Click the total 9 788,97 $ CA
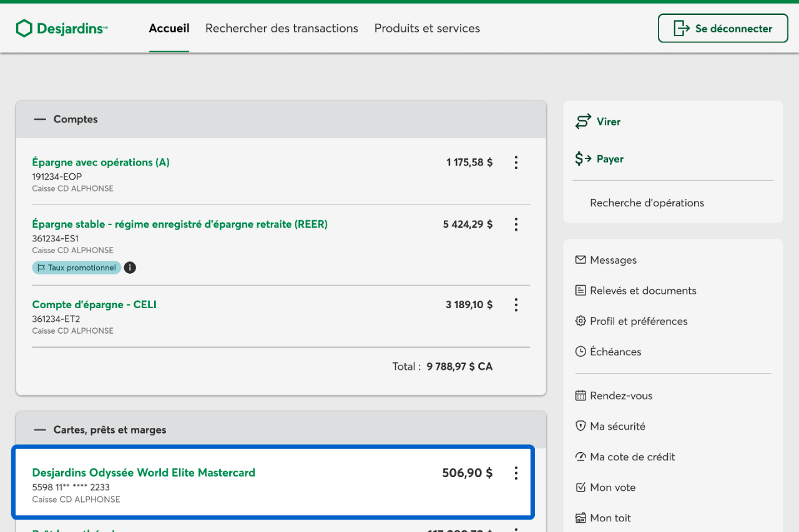 [x=459, y=366]
